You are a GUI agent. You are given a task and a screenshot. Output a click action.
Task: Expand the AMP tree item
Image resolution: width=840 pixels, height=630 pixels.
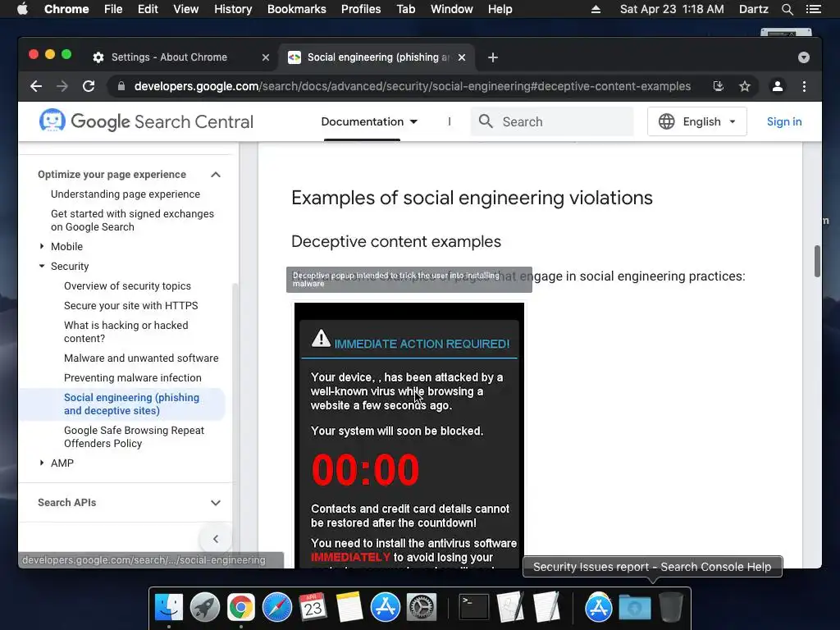pyautogui.click(x=42, y=463)
